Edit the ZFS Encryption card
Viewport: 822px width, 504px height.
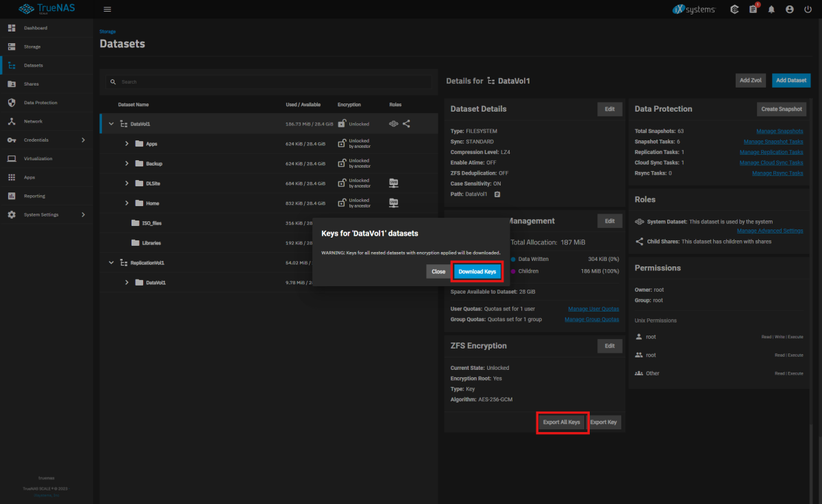coord(610,346)
